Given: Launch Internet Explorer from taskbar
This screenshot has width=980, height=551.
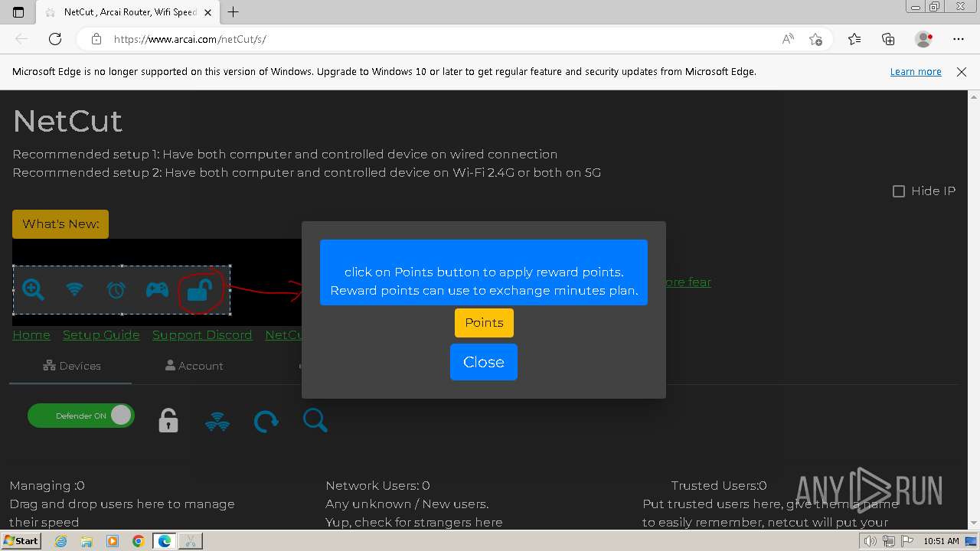Looking at the screenshot, I should click(x=60, y=541).
